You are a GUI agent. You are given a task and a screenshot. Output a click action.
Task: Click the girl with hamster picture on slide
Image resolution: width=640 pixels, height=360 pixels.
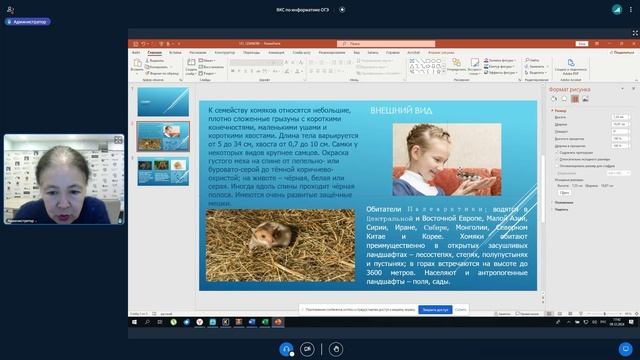[447, 160]
